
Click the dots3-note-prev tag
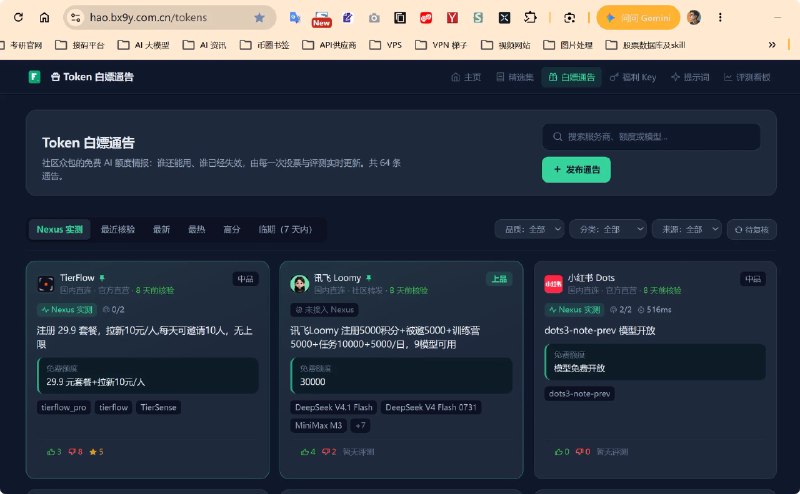(x=579, y=393)
